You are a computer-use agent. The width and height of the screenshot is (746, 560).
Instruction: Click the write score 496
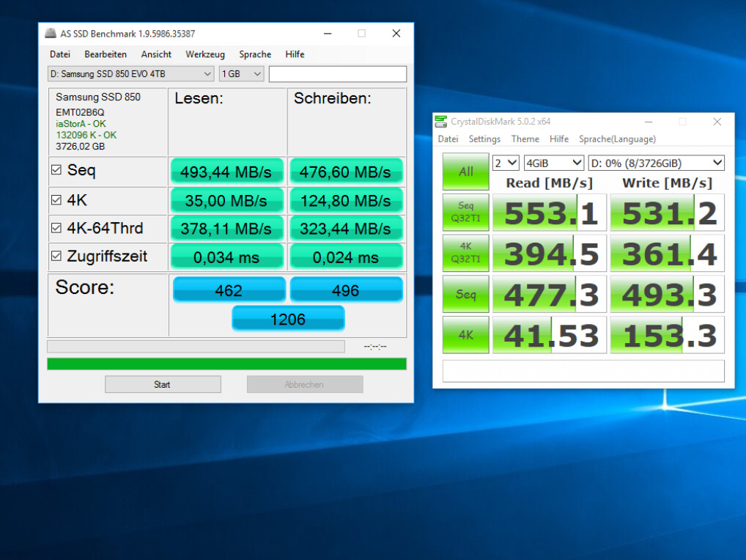[346, 290]
